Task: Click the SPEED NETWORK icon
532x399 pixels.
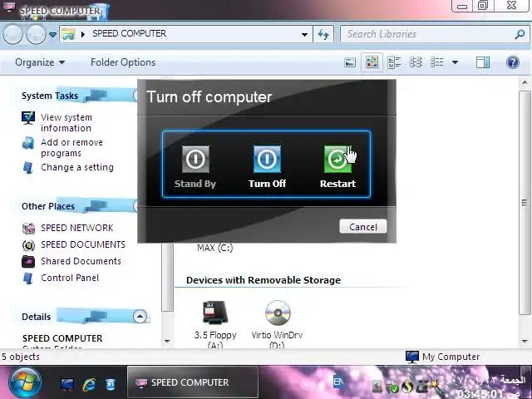Action: [x=28, y=228]
